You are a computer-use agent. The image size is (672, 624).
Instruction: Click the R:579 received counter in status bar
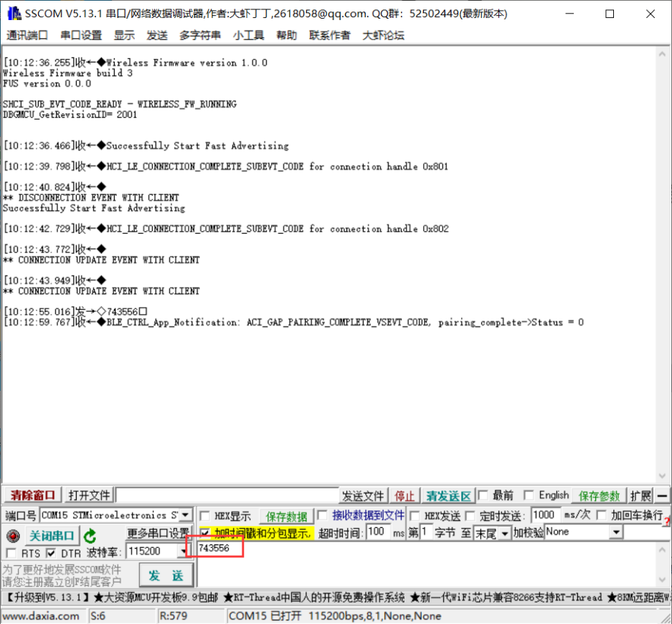pyautogui.click(x=173, y=616)
